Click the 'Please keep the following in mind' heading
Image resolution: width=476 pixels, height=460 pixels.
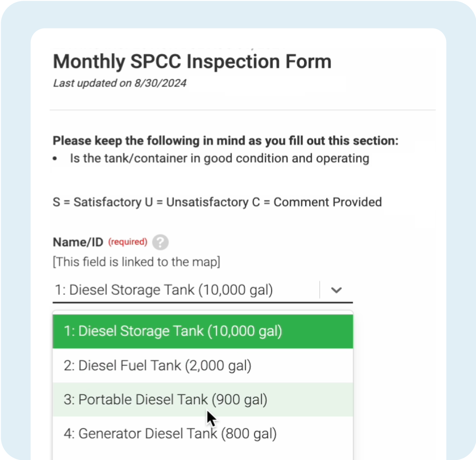click(225, 141)
